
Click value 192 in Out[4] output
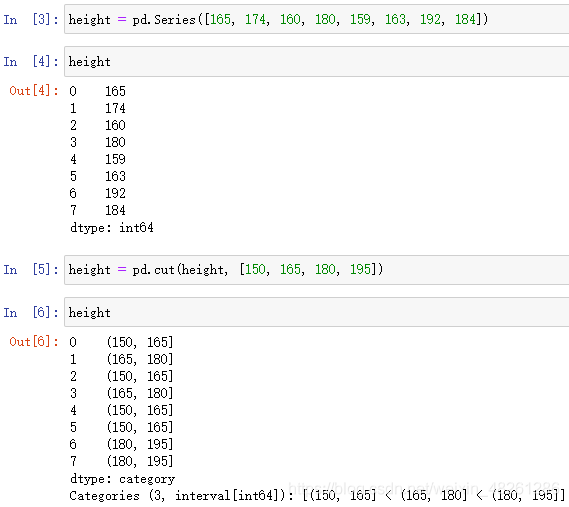pos(115,193)
